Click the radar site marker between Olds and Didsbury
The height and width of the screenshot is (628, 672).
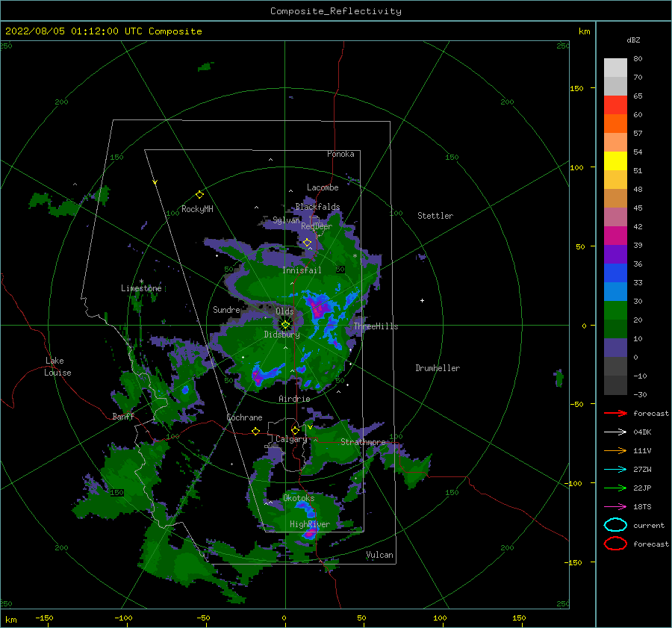pyautogui.click(x=285, y=325)
